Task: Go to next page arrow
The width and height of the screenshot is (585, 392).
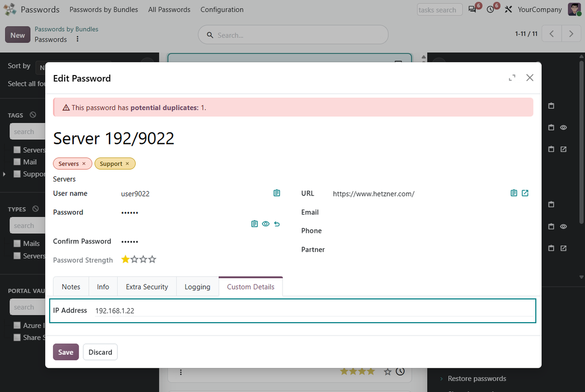Action: coord(571,34)
